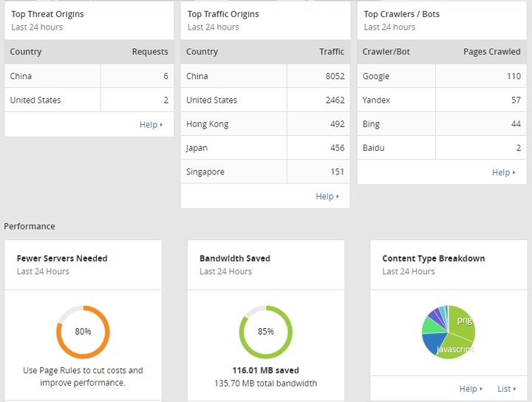This screenshot has width=532, height=402.
Task: Click Help in Content Type Breakdown card
Action: 470,389
